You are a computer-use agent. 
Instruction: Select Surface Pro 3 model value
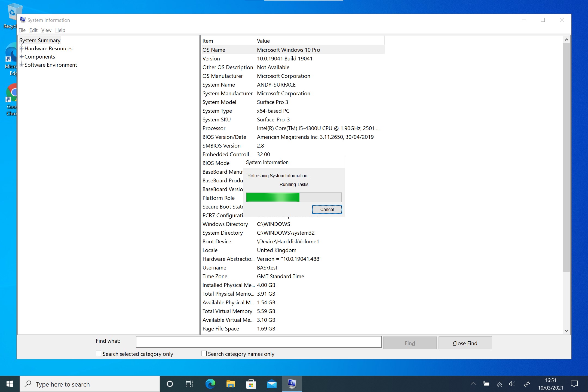point(272,102)
